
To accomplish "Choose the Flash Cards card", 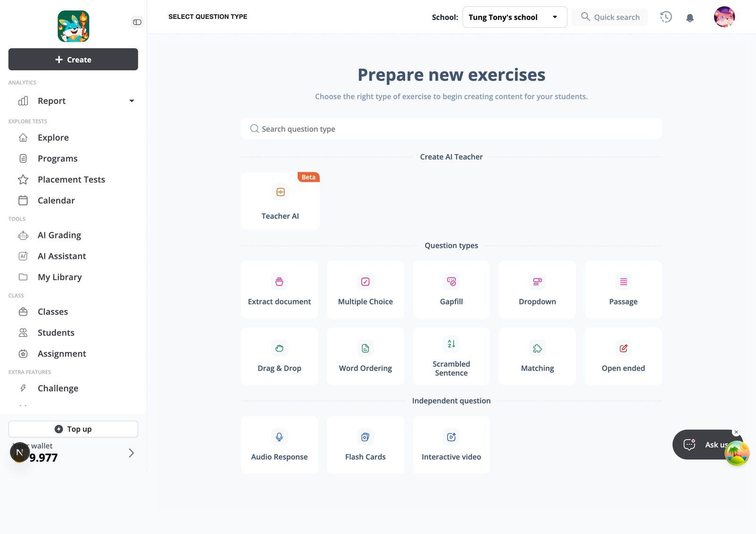I will tap(365, 445).
